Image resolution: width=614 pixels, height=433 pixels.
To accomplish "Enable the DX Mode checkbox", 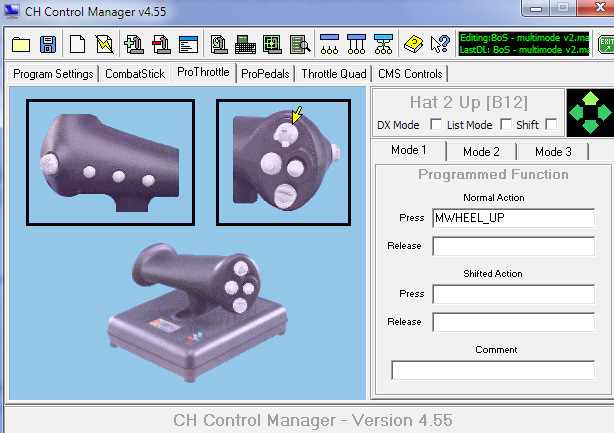I will tap(436, 124).
